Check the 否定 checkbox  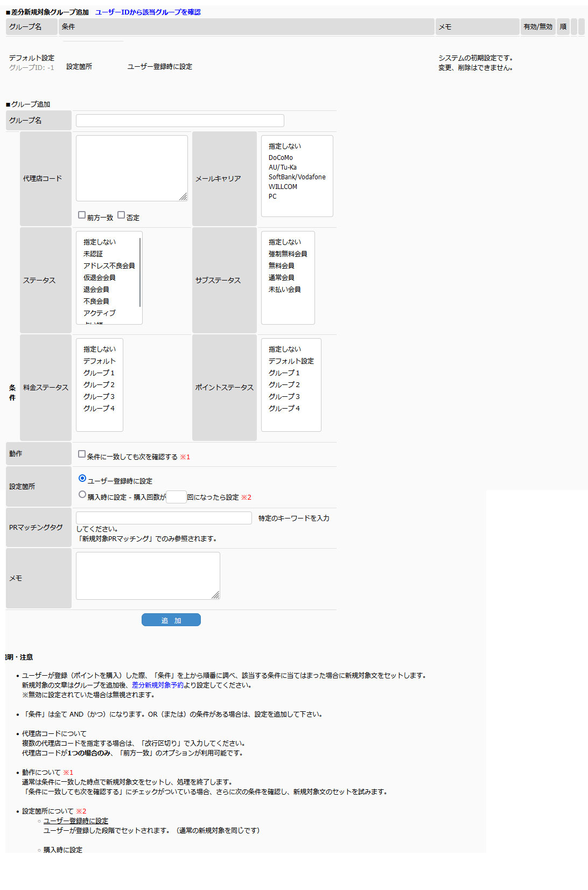pyautogui.click(x=121, y=215)
